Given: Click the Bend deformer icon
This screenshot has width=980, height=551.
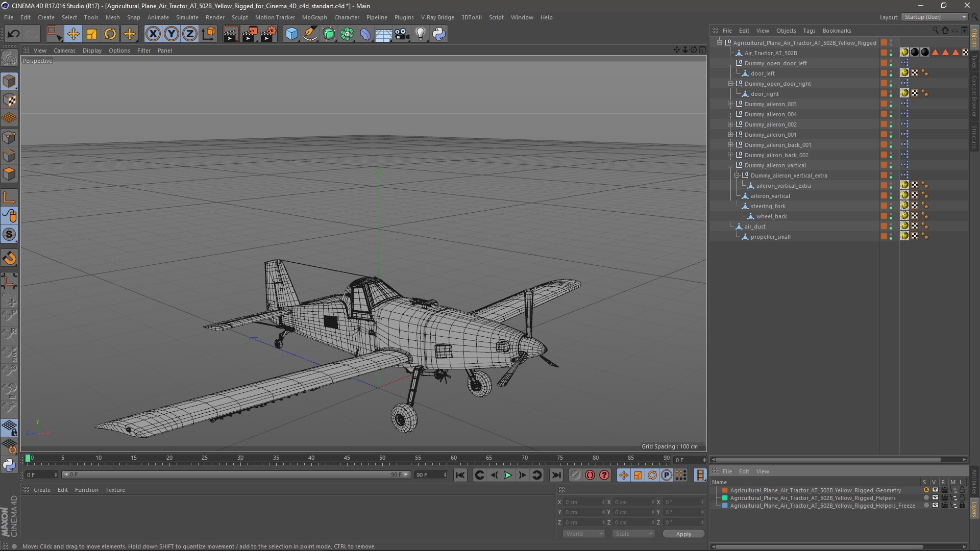Looking at the screenshot, I should pyautogui.click(x=365, y=34).
